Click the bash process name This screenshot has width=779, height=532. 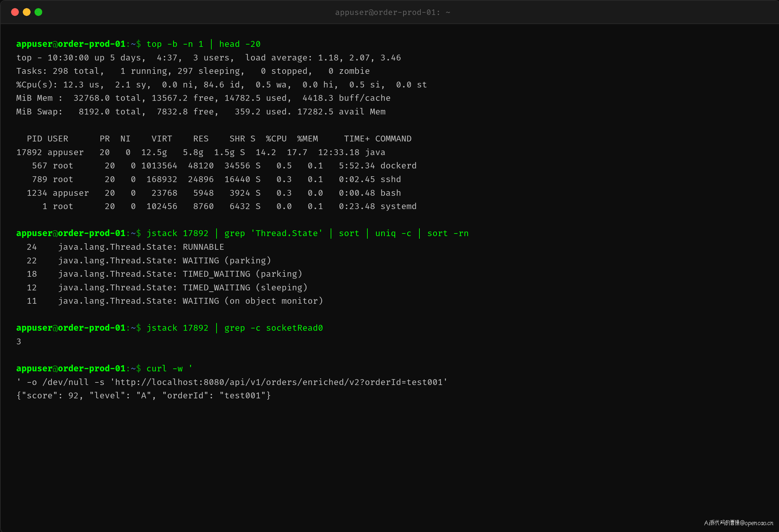(391, 193)
